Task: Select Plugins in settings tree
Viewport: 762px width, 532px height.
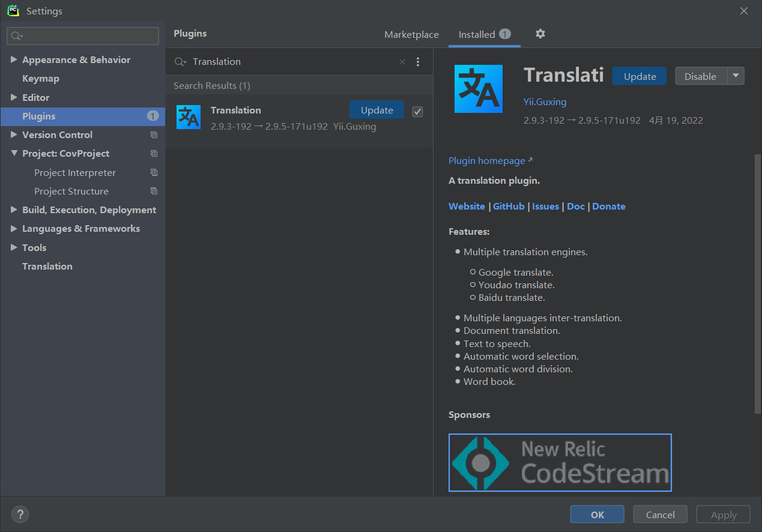Action: pos(83,116)
